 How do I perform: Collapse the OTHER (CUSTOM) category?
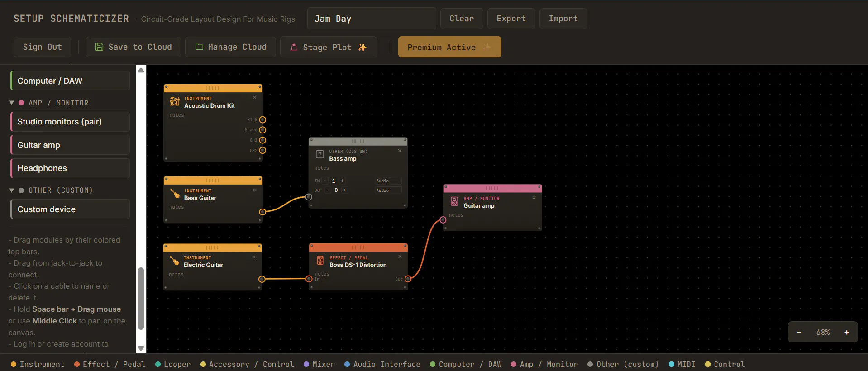pos(12,190)
